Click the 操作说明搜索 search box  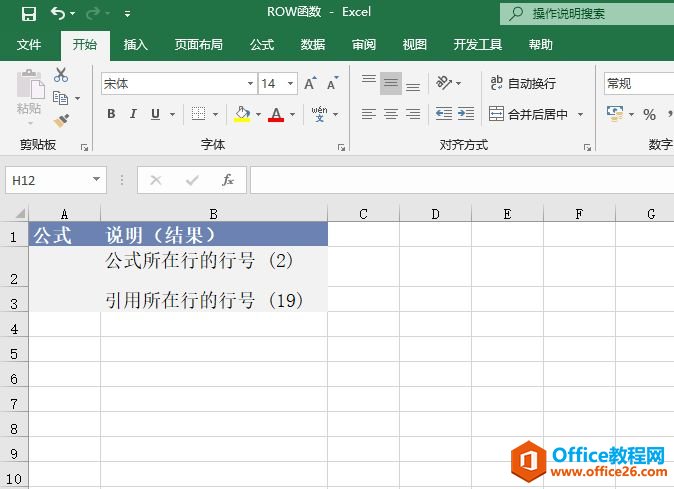click(x=587, y=14)
